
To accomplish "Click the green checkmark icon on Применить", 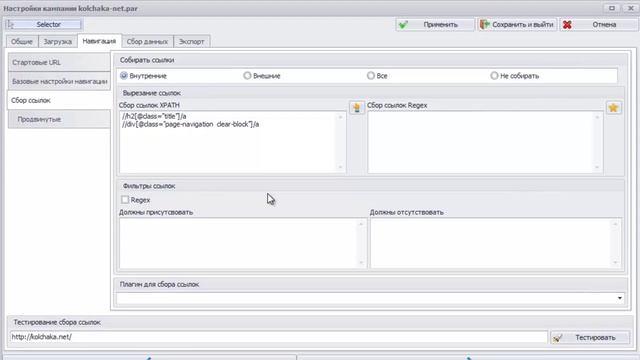I will pos(403,24).
